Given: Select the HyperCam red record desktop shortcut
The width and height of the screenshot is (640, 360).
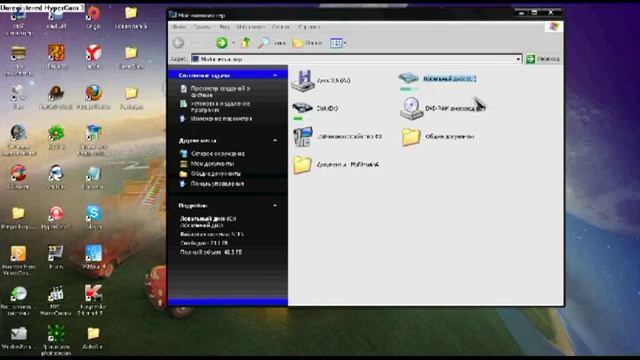Looking at the screenshot, I should [x=56, y=213].
